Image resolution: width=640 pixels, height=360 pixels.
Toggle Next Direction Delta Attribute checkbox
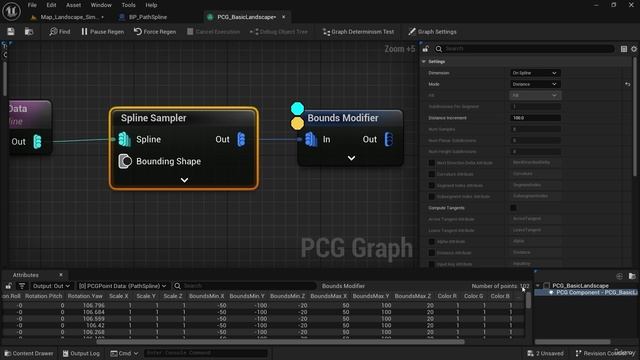[431, 163]
